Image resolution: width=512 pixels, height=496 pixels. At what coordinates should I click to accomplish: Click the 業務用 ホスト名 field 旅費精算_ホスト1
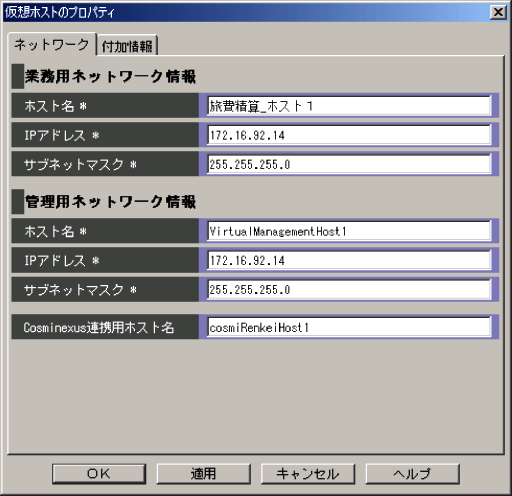tap(349, 106)
